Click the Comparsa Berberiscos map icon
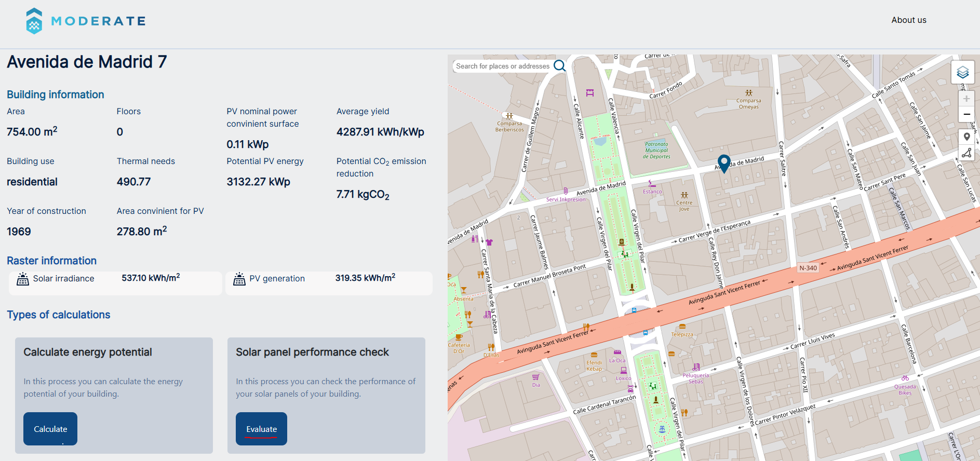Viewport: 980px width, 461px height. (509, 116)
